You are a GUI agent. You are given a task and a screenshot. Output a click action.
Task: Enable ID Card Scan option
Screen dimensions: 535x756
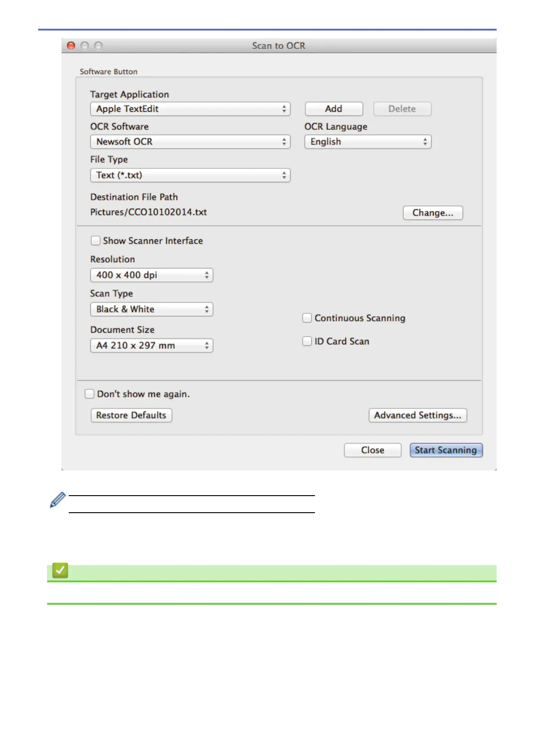tap(307, 341)
